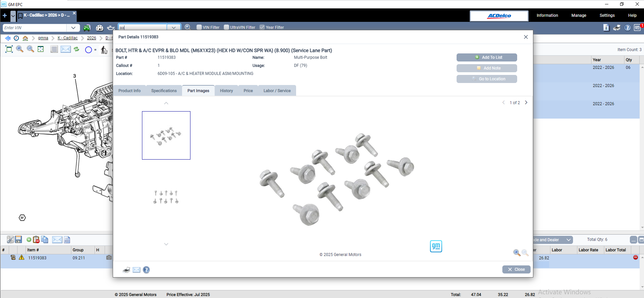
Task: Click the green refresh arrows icon
Action: click(x=77, y=49)
